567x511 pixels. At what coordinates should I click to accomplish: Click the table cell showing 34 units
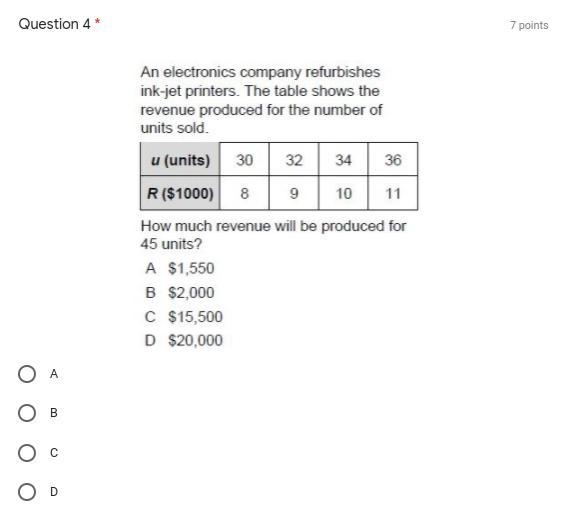(344, 159)
